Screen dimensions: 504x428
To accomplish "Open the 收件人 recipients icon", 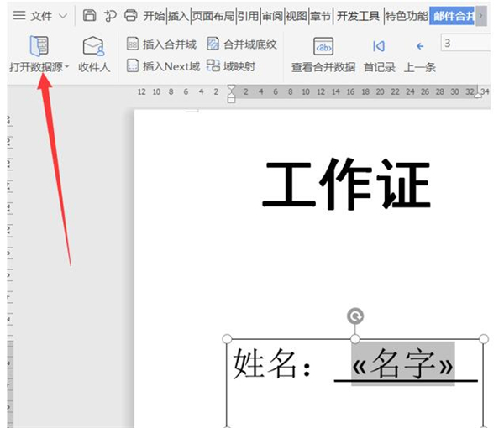I will (93, 47).
